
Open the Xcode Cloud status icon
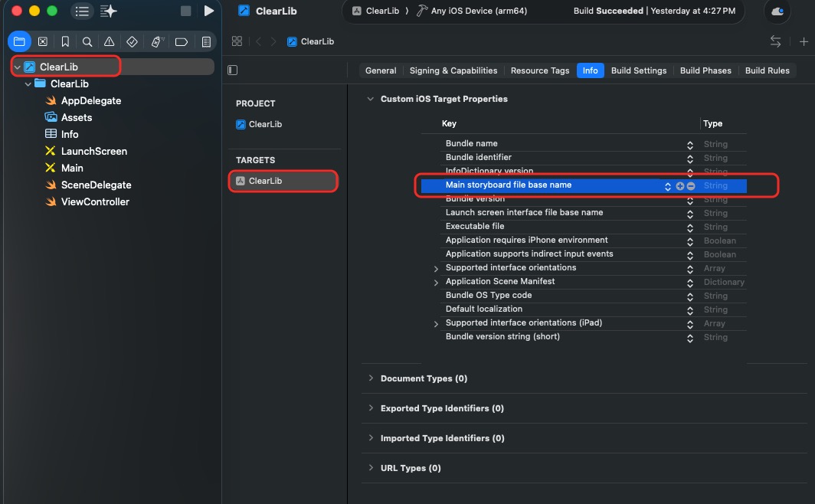pos(777,11)
